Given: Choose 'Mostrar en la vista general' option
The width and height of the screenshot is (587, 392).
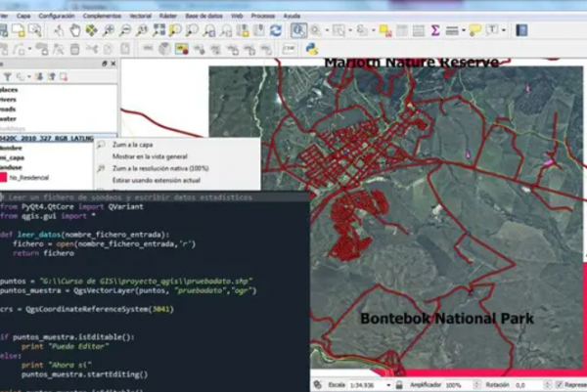Looking at the screenshot, I should click(x=150, y=155).
